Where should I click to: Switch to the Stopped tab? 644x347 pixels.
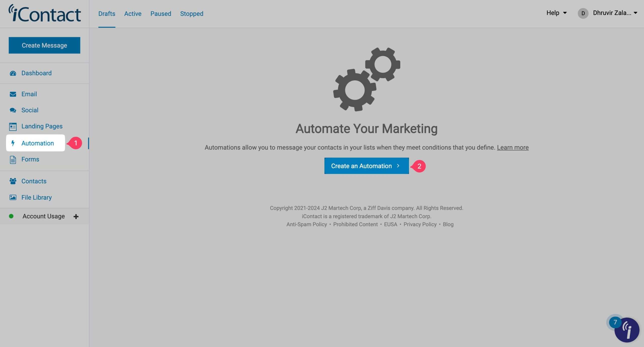(192, 14)
